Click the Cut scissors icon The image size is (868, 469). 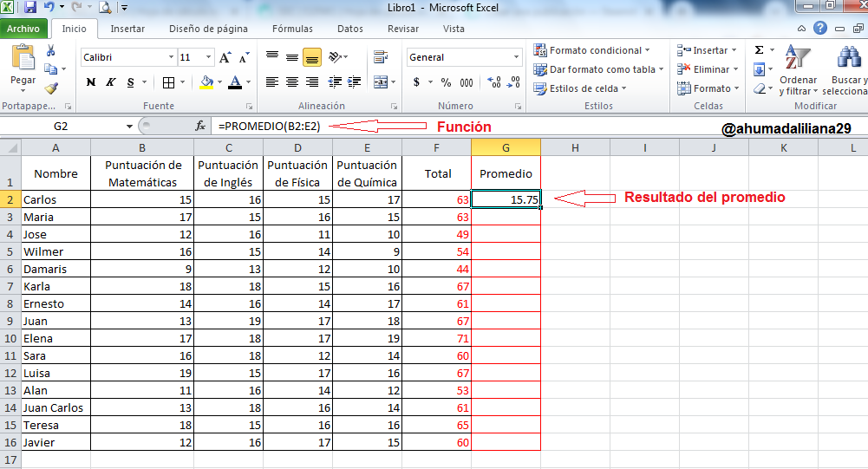(x=51, y=51)
